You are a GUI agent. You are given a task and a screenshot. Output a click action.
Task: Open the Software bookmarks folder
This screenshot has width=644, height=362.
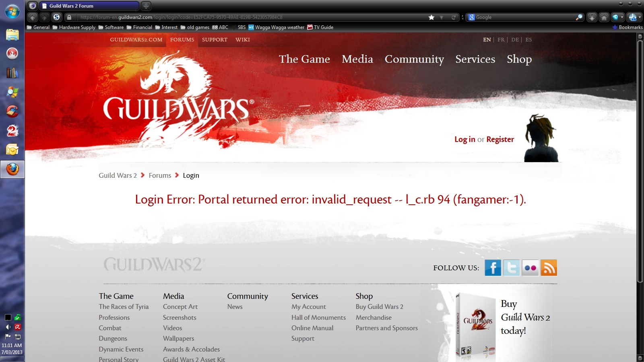pos(111,27)
